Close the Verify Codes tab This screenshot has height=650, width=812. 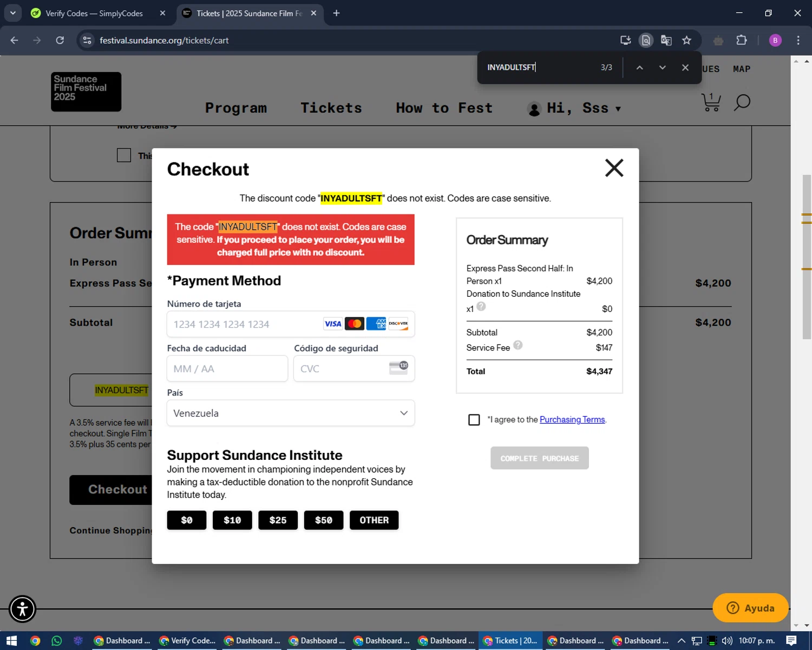pyautogui.click(x=162, y=13)
